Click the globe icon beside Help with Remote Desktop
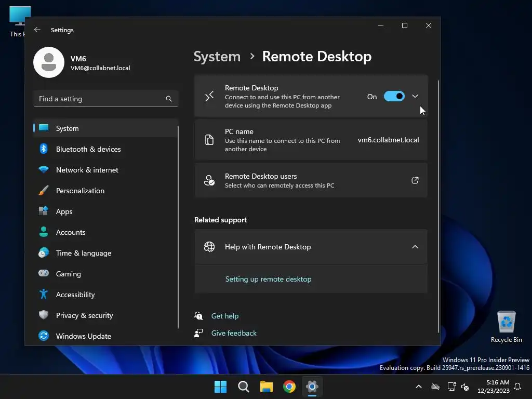This screenshot has width=532, height=399. (x=209, y=247)
